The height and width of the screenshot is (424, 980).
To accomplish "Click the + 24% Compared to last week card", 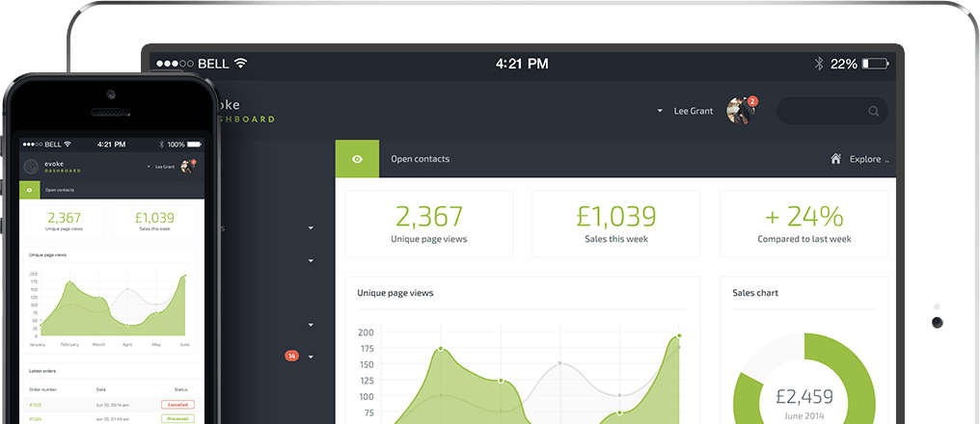I will (x=804, y=224).
